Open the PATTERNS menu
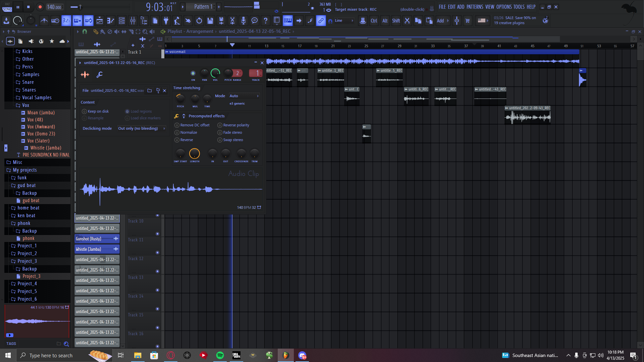This screenshot has height=362, width=644. tap(475, 7)
